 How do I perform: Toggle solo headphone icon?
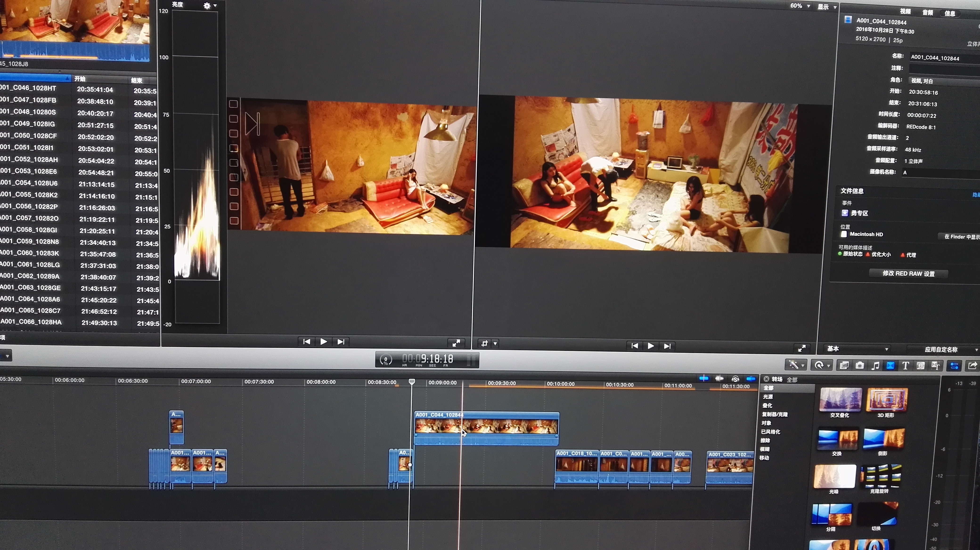coord(735,379)
